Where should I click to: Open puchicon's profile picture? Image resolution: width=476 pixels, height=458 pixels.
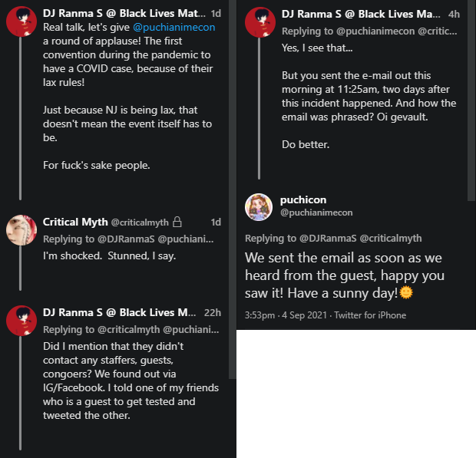[259, 206]
